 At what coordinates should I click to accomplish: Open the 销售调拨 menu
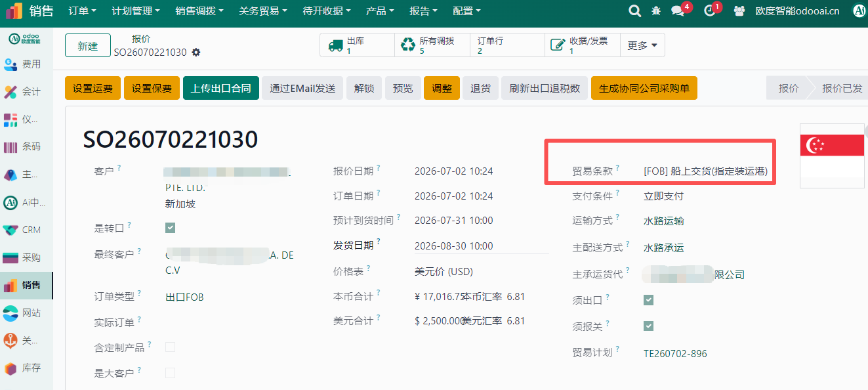click(x=199, y=11)
